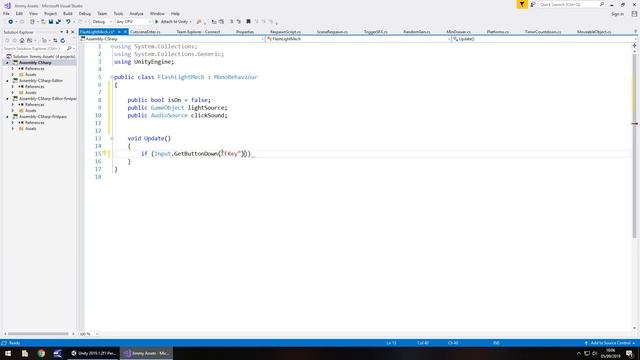The image size is (640, 360).
Task: Click the account settings icon beside Sign in
Action: click(634, 14)
